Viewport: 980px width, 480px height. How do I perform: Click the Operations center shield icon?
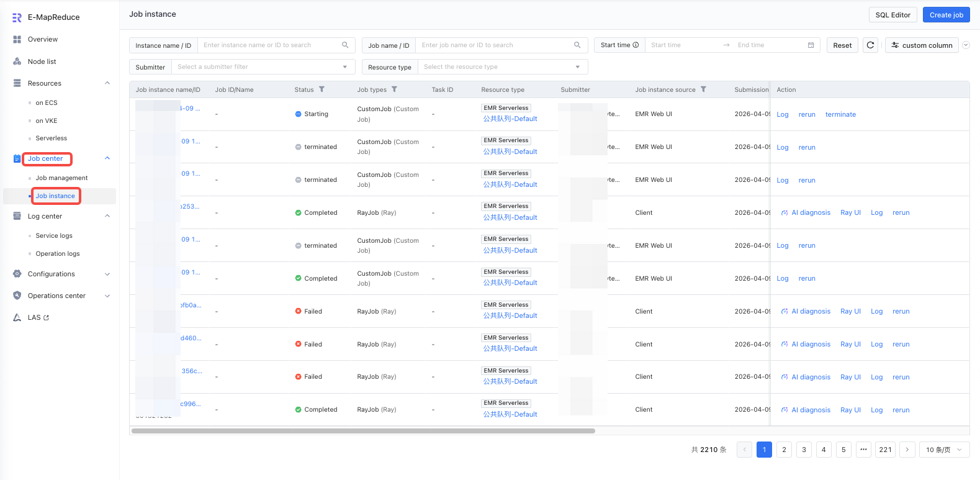click(17, 296)
